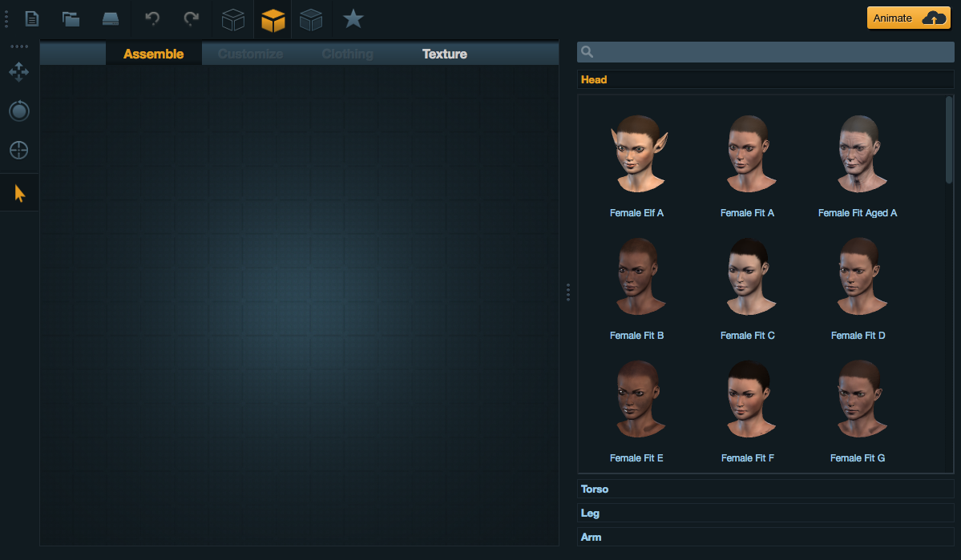Redo the last action
The width and height of the screenshot is (961, 560).
[192, 18]
